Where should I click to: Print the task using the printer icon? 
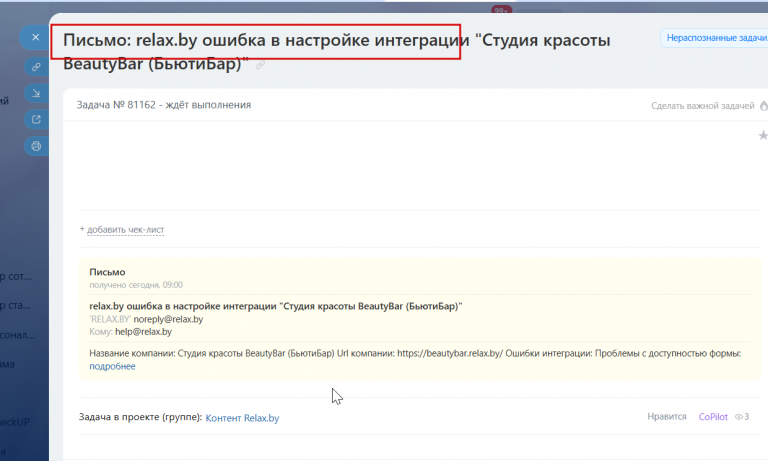tap(36, 146)
